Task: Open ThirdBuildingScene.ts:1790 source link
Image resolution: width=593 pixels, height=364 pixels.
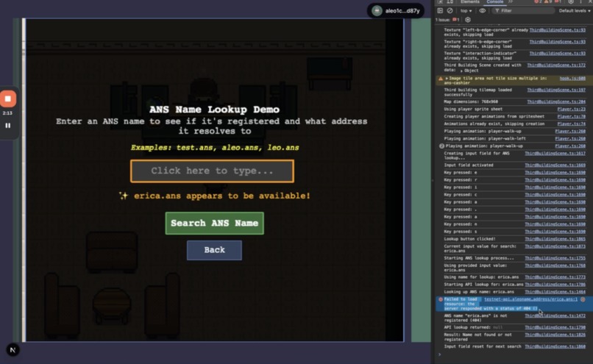Action: [555, 327]
